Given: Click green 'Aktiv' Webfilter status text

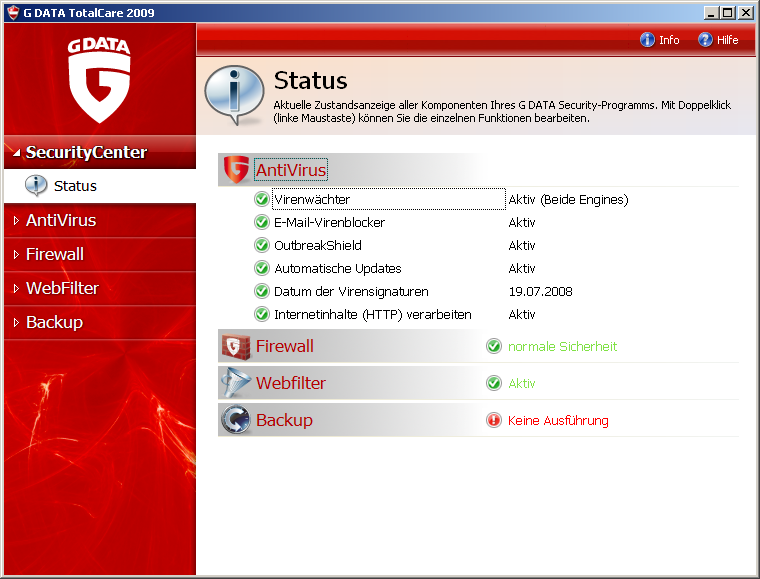Looking at the screenshot, I should (x=522, y=383).
